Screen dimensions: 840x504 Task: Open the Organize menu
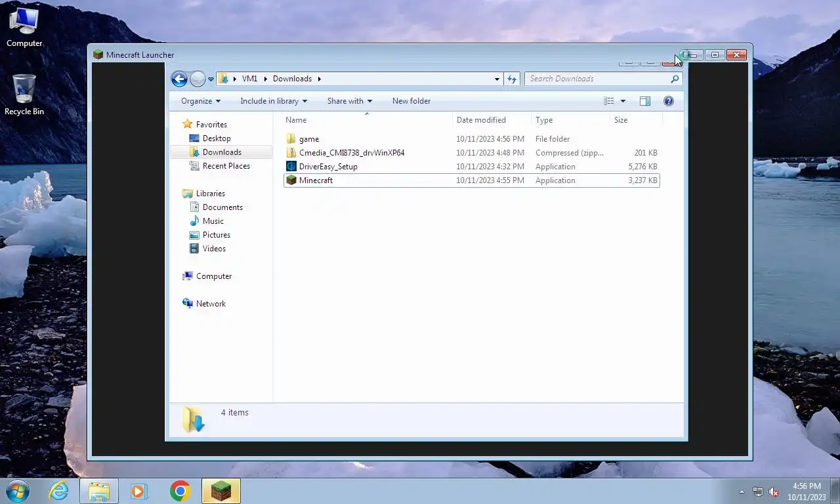pyautogui.click(x=201, y=101)
